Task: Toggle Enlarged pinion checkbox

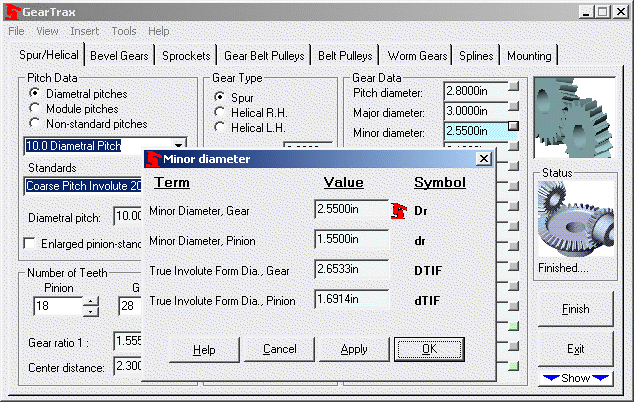Action: [x=30, y=243]
